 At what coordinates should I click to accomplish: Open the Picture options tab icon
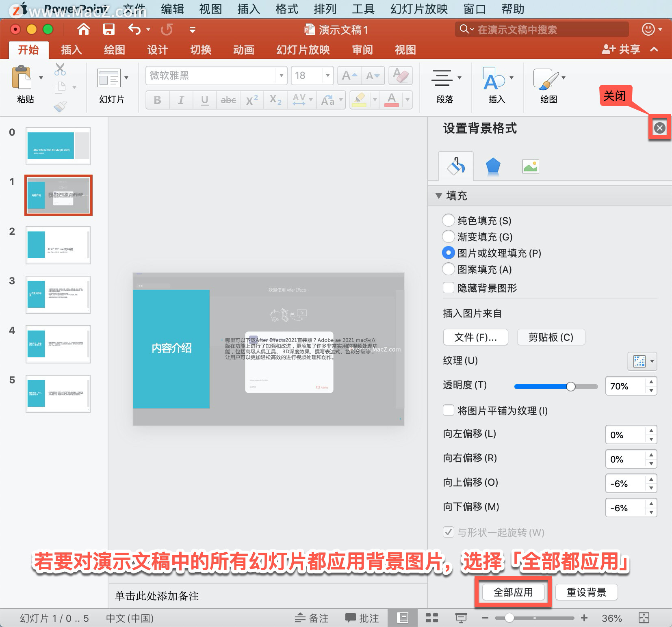(x=530, y=166)
